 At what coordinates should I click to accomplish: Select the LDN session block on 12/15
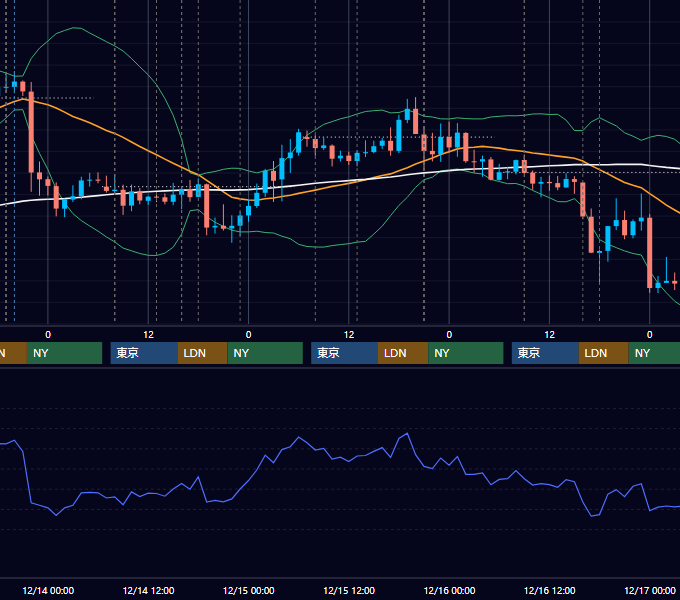coord(403,353)
